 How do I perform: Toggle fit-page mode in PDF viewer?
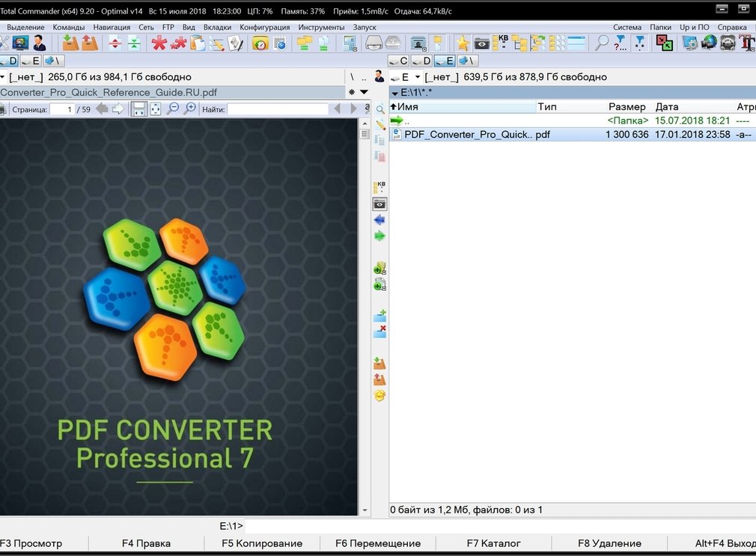point(155,109)
